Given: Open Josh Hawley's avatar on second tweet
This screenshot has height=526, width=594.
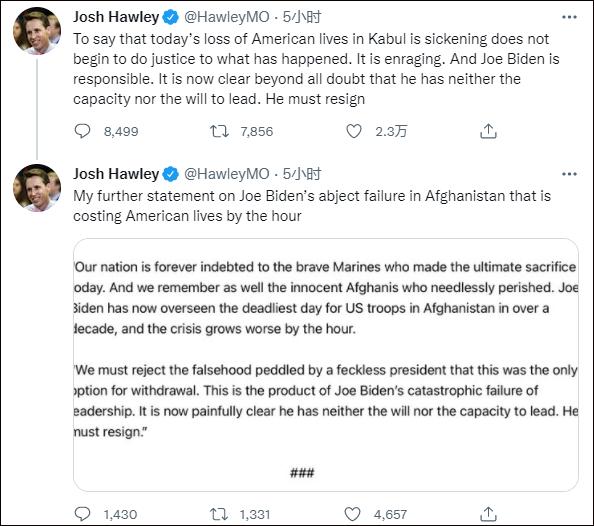Looking at the screenshot, I should tap(37, 188).
